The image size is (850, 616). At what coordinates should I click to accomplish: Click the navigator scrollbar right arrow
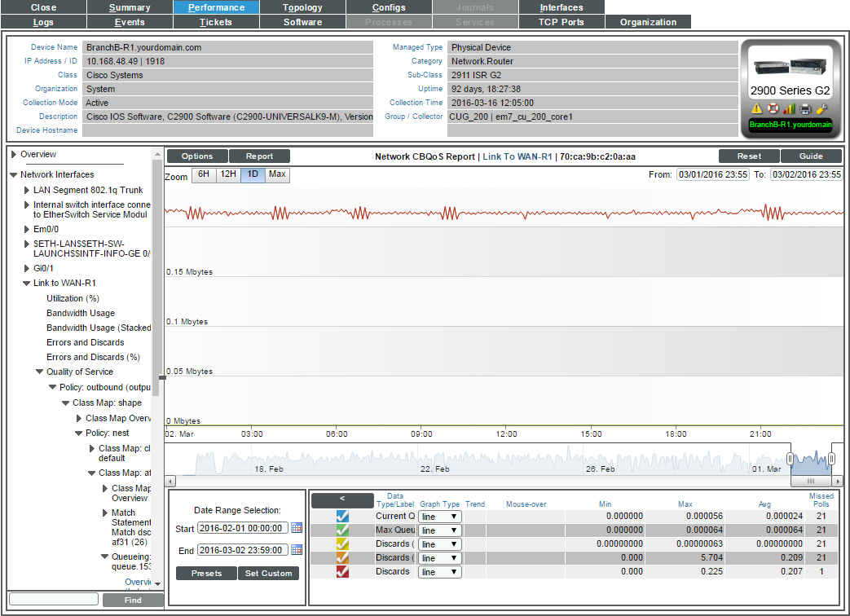(x=838, y=481)
